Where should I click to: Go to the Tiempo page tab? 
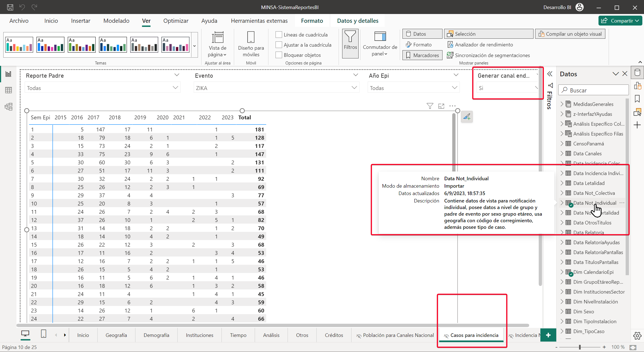(x=238, y=335)
